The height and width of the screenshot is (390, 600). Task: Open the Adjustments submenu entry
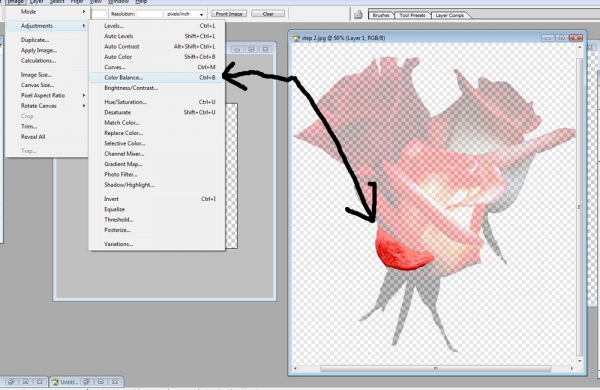pos(47,26)
